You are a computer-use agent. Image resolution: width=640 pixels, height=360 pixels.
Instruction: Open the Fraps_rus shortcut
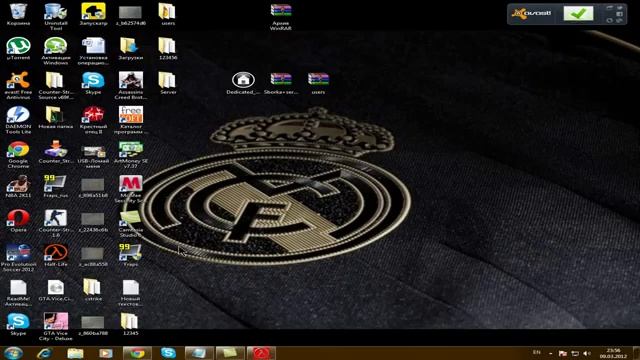pos(56,184)
